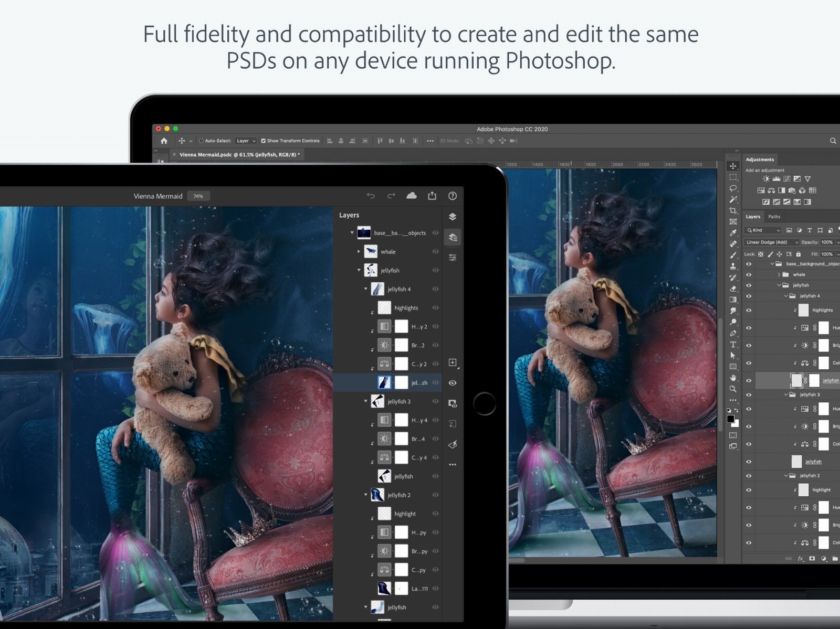This screenshot has height=629, width=840.
Task: Uncheck Show Transform Controls
Action: [264, 141]
